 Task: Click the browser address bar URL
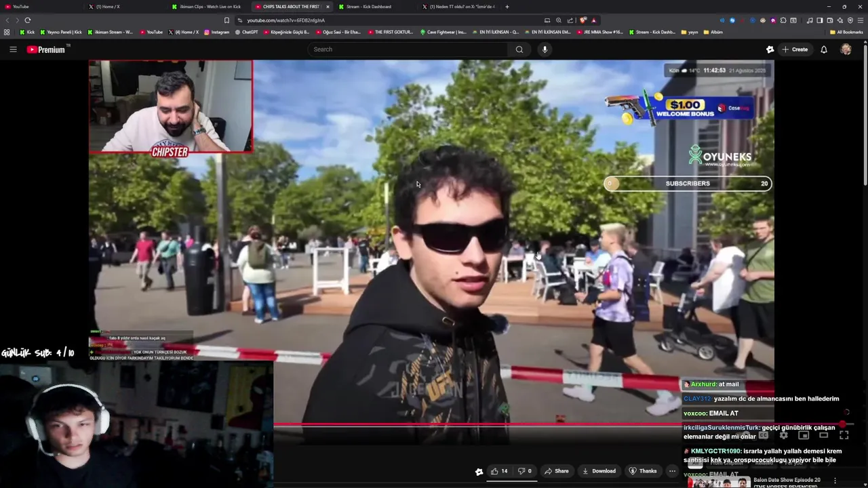[x=286, y=20]
